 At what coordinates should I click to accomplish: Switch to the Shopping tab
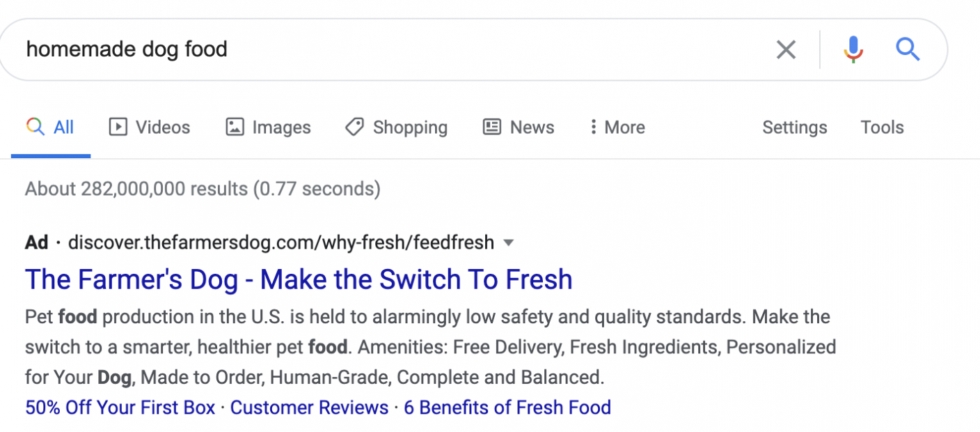(410, 127)
